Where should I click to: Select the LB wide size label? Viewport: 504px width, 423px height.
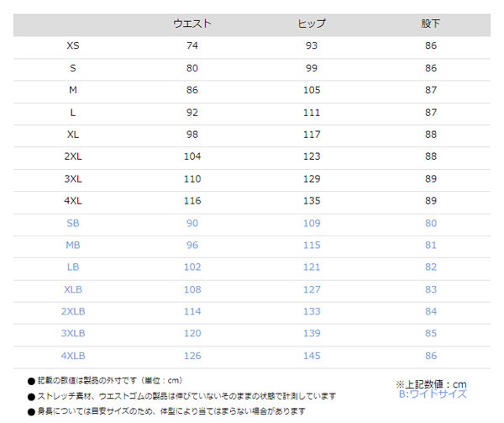coord(73,267)
